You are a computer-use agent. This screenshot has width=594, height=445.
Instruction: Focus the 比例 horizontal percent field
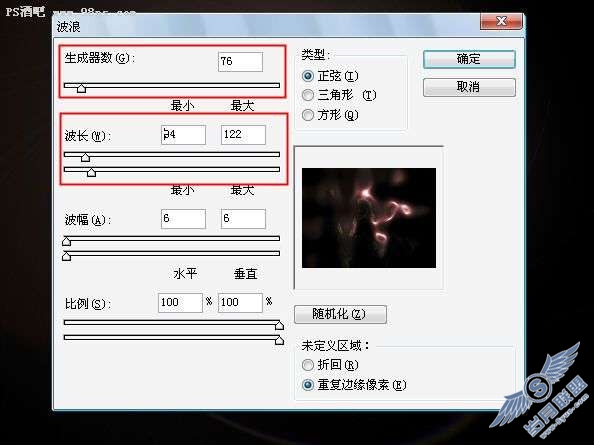[x=180, y=303]
